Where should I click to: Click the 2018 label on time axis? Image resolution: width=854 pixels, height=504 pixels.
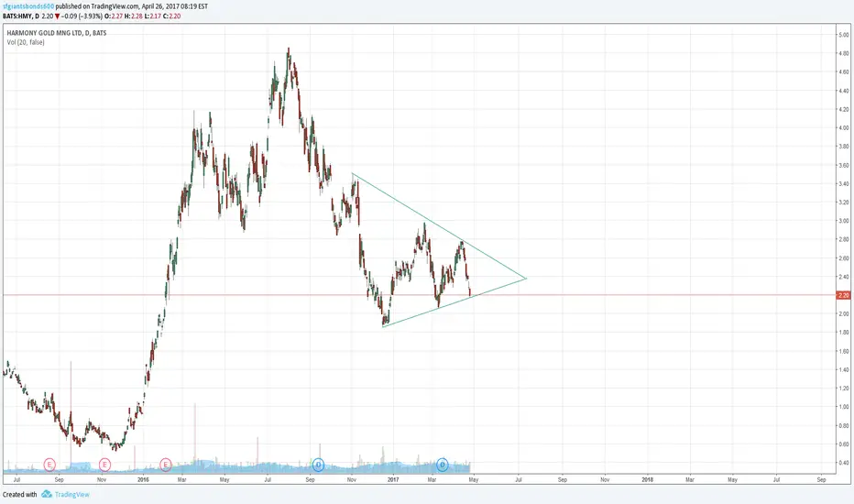click(x=647, y=480)
